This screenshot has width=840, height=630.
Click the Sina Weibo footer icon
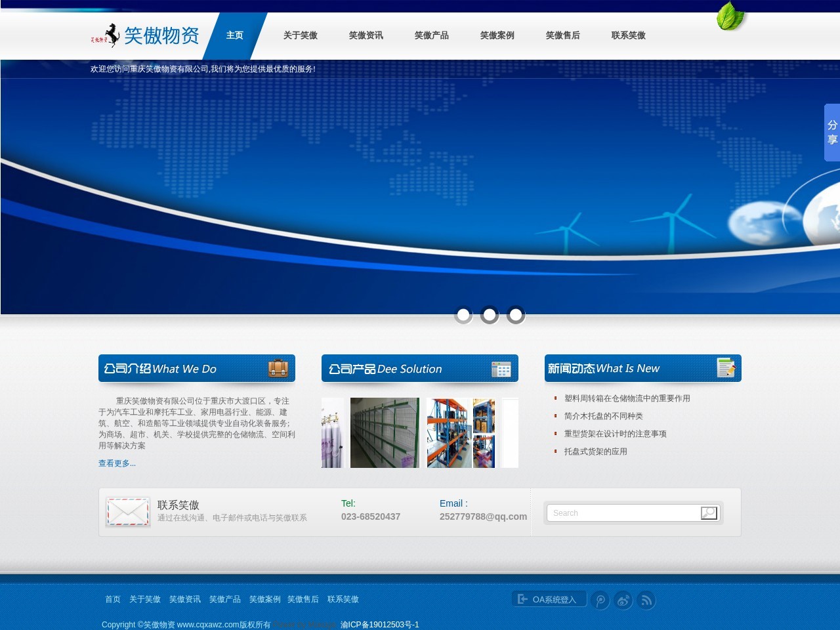[623, 600]
